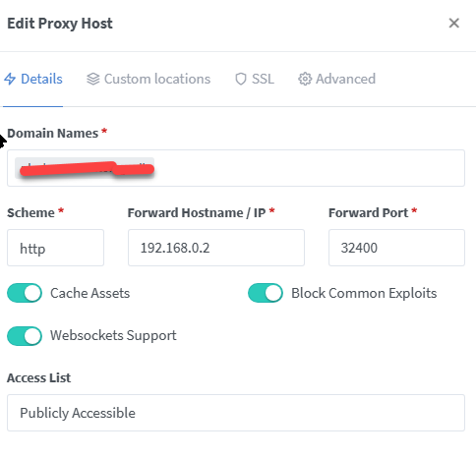The width and height of the screenshot is (476, 458).
Task: Click the lightning bolt Details icon
Action: (x=10, y=79)
